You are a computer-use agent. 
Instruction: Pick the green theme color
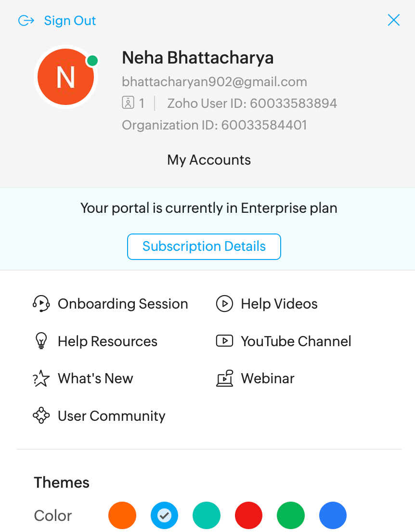tap(291, 516)
